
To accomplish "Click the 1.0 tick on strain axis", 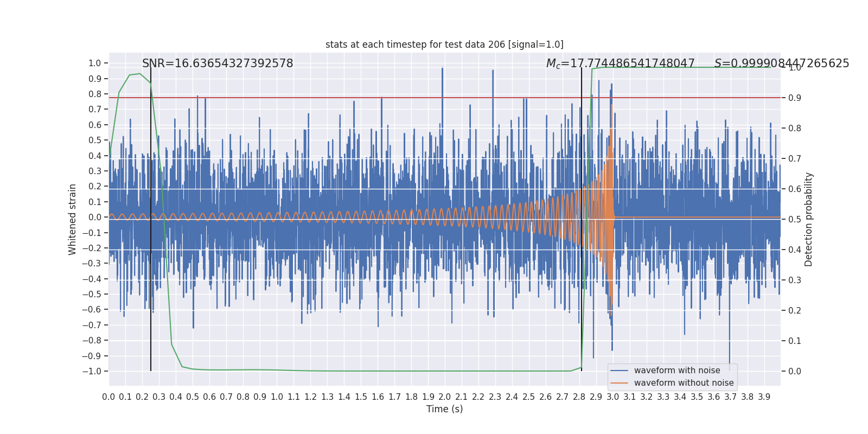I will point(95,63).
